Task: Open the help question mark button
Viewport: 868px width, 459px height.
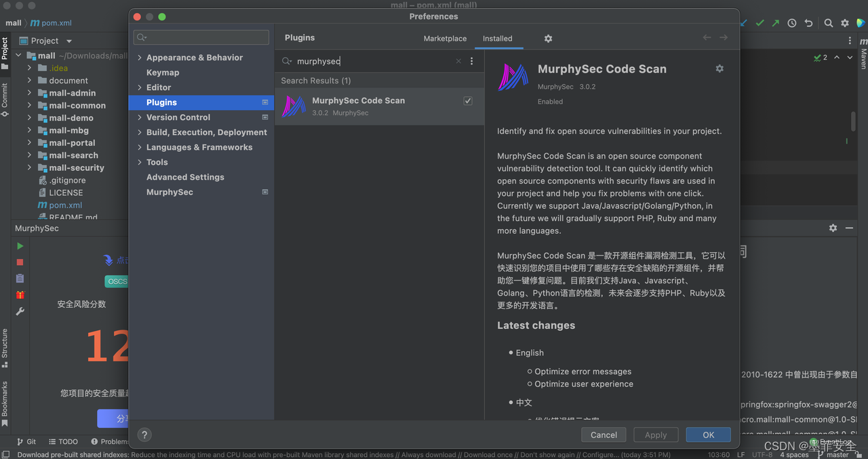Action: coord(144,435)
